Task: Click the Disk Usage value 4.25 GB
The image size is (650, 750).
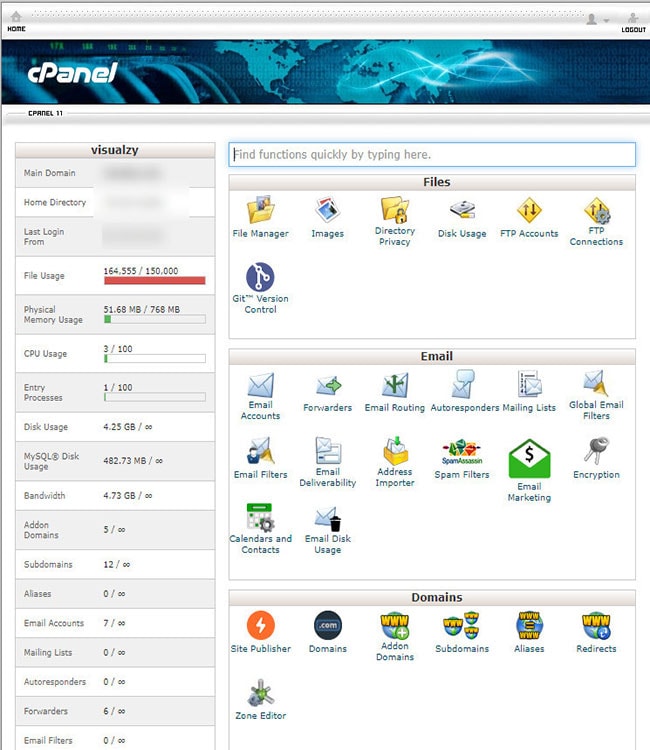Action: click(x=128, y=427)
